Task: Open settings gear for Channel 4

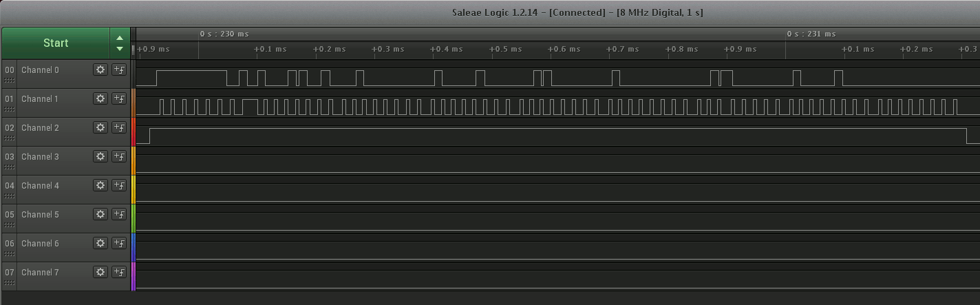Action: [x=100, y=185]
